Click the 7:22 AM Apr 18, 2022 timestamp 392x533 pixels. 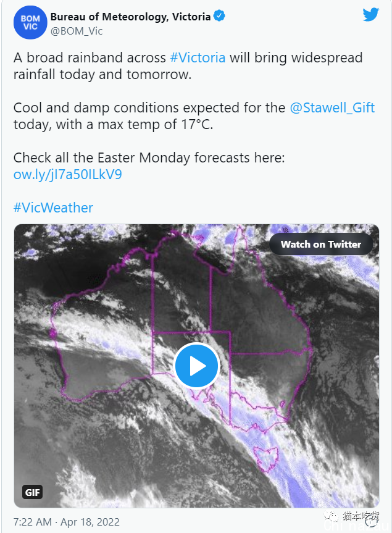(67, 522)
